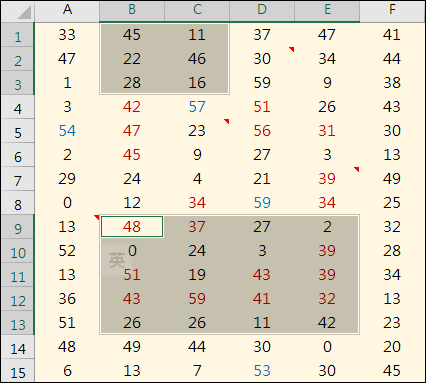Click cell A12 containing 36
426x383 pixels.
pyautogui.click(x=67, y=299)
